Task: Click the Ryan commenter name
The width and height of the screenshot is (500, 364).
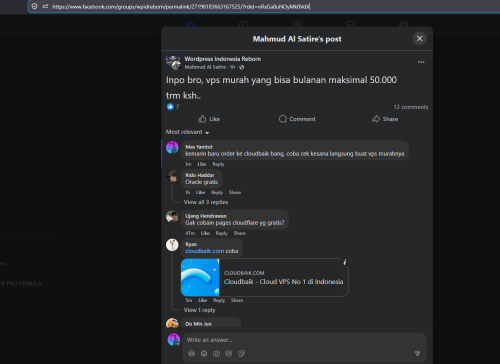Action: pos(191,244)
